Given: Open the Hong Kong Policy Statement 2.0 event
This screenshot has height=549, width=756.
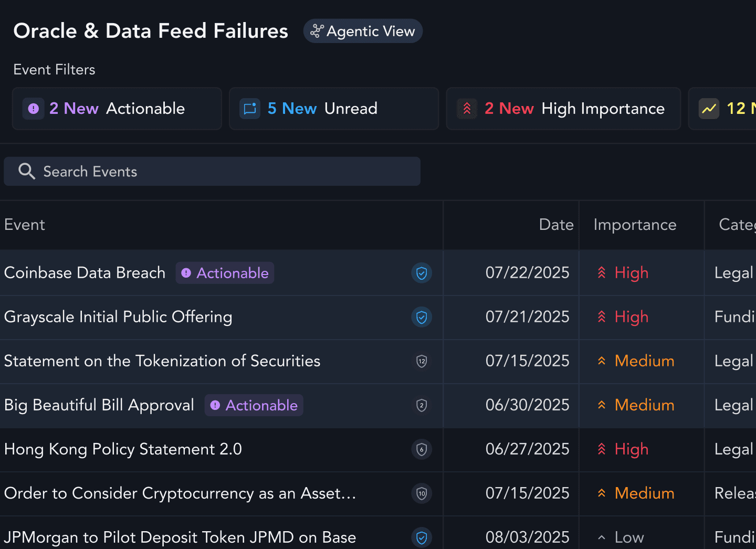Looking at the screenshot, I should point(123,449).
